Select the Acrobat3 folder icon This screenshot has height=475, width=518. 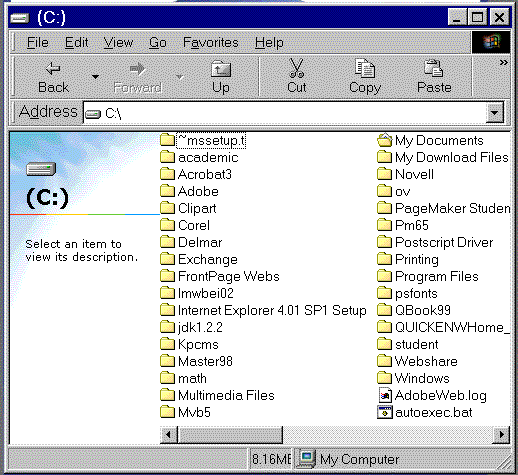tap(167, 174)
